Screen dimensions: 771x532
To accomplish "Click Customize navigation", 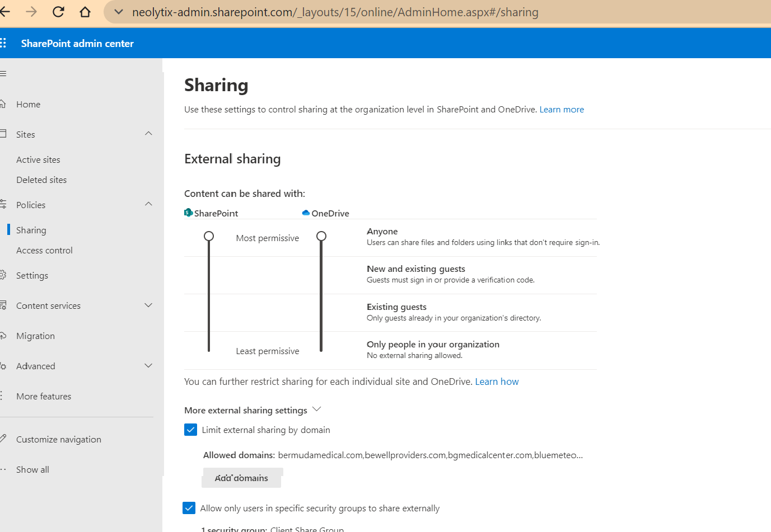I will tap(59, 440).
